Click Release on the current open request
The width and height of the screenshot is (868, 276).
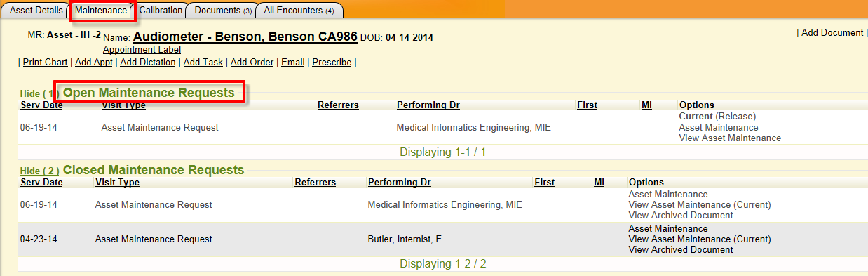(x=735, y=116)
